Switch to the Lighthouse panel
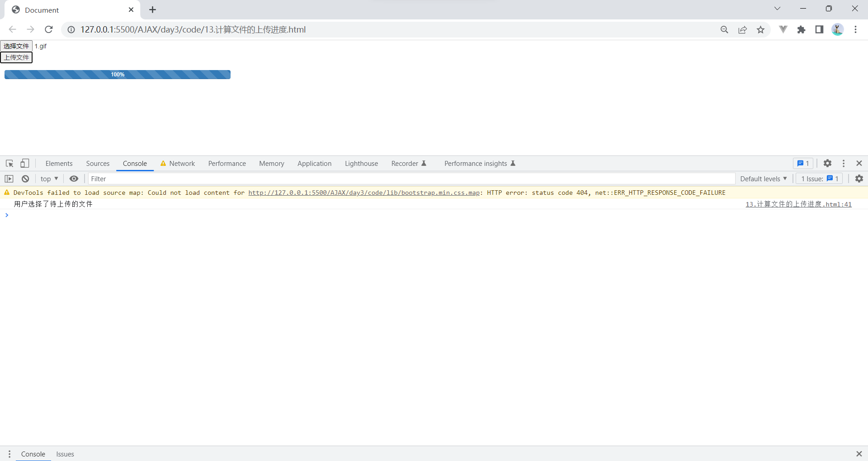The width and height of the screenshot is (868, 461). pos(361,163)
